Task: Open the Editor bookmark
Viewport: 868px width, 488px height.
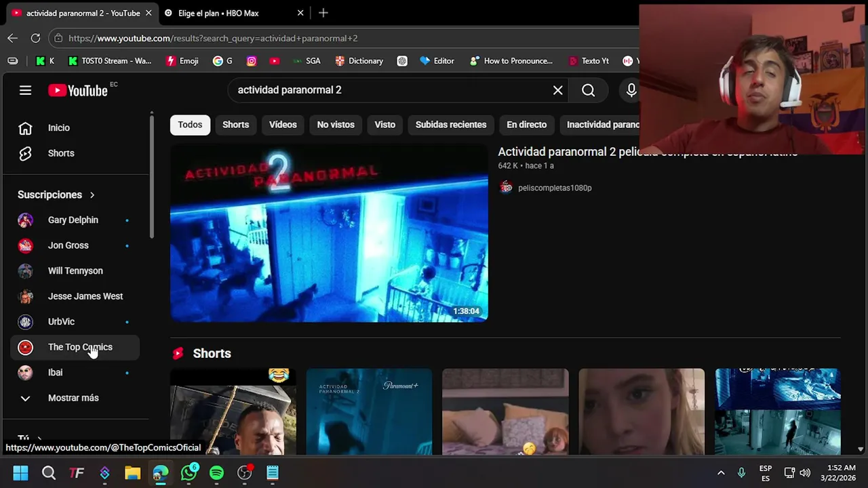Action: [x=437, y=61]
